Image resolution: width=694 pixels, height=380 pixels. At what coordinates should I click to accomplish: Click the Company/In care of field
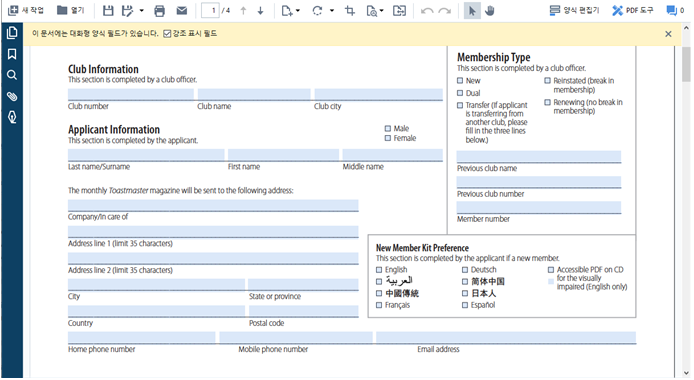[213, 205]
